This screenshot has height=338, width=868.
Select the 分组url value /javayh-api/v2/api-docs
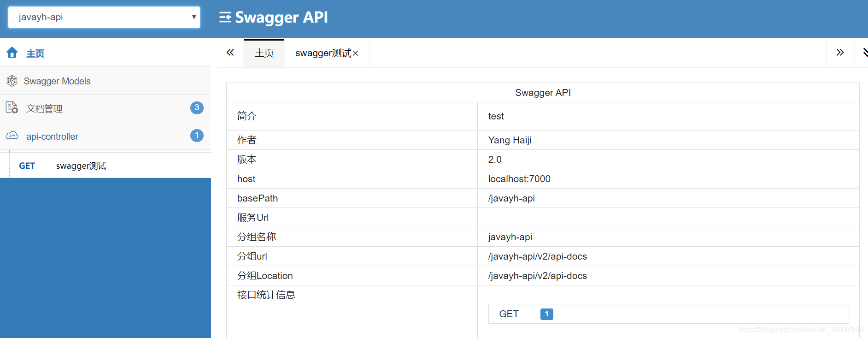[x=537, y=256]
